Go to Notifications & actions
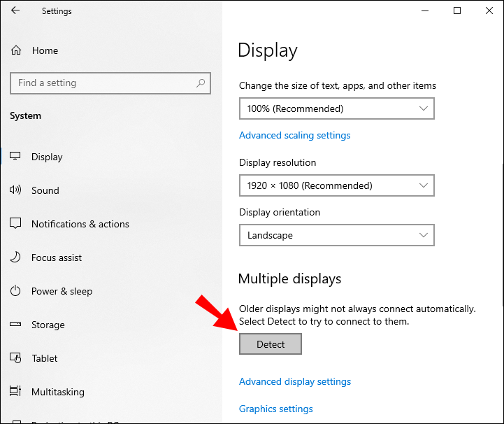 (80, 224)
